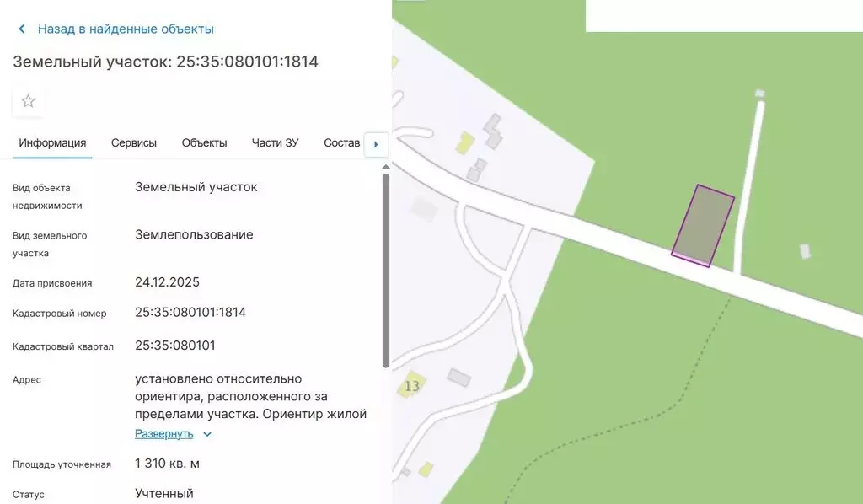Expand the address via the Развернуть link
The image size is (863, 504).
pyautogui.click(x=163, y=432)
